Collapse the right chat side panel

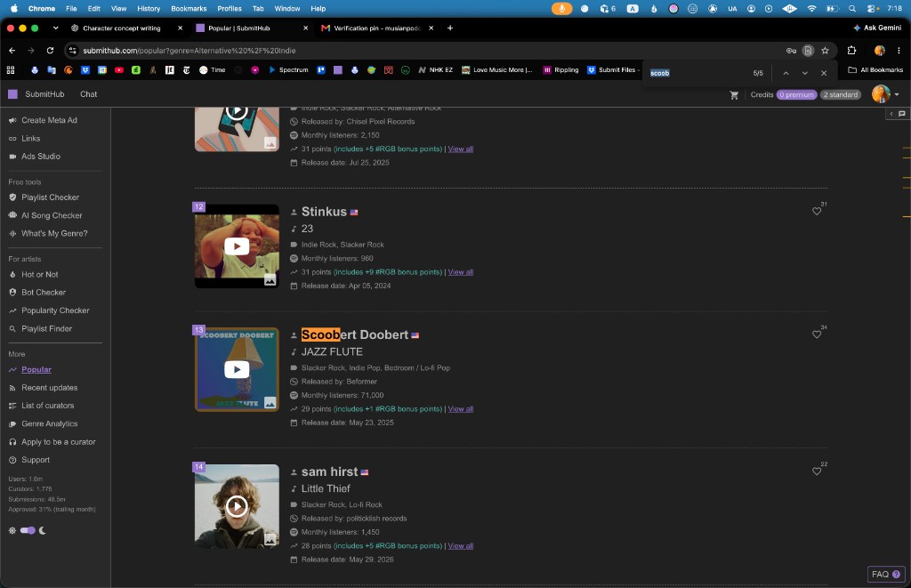click(x=891, y=114)
